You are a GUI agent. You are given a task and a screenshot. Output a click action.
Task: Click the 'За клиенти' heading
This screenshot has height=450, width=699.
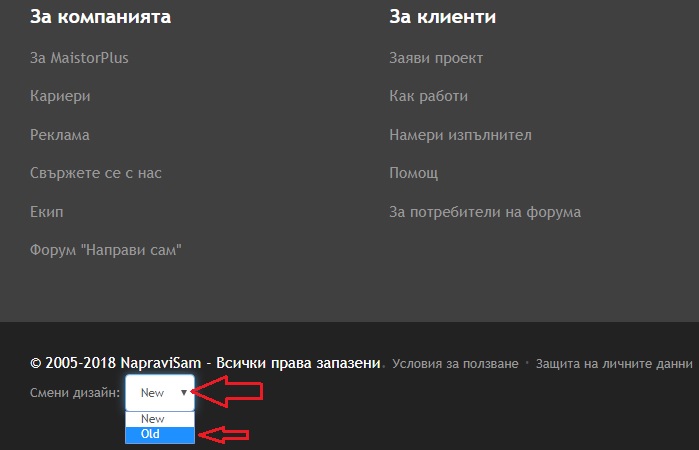point(443,17)
